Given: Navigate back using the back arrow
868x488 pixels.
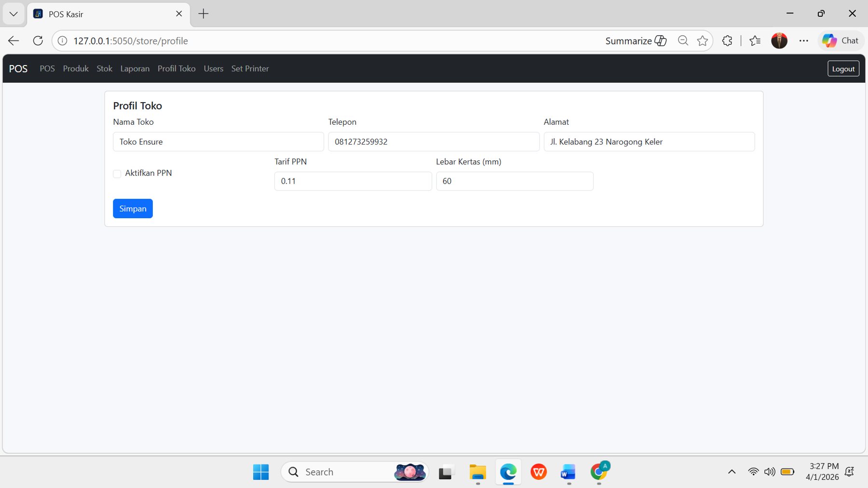Looking at the screenshot, I should tap(13, 40).
